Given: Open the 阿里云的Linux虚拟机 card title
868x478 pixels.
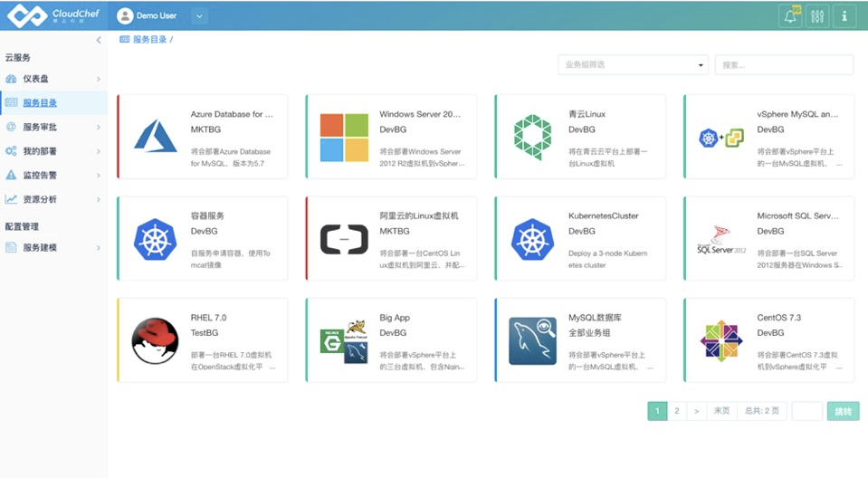Looking at the screenshot, I should [x=419, y=215].
